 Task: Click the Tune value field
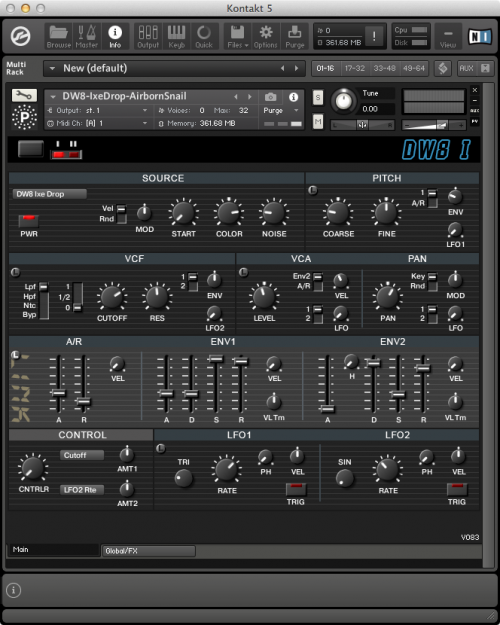point(378,109)
